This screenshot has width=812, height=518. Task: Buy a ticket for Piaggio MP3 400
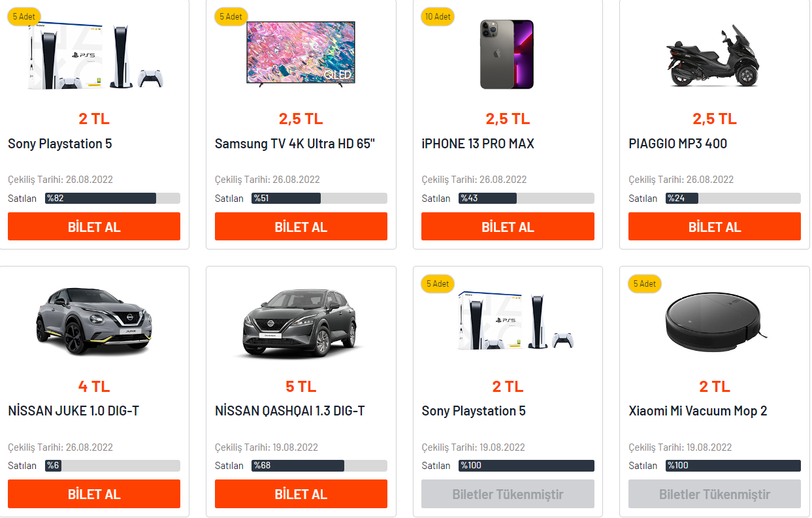[714, 227]
